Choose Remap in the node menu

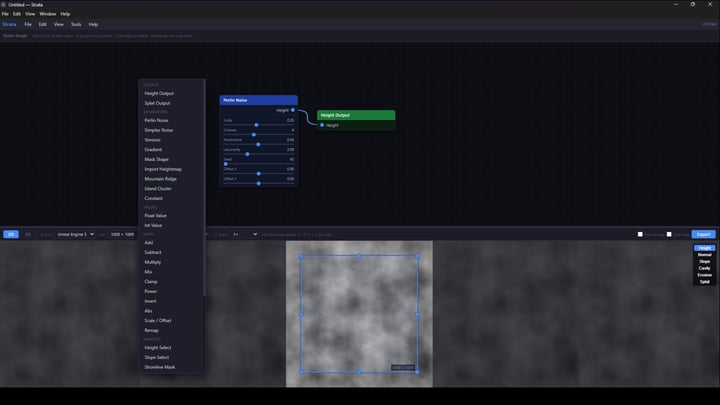(x=171, y=331)
